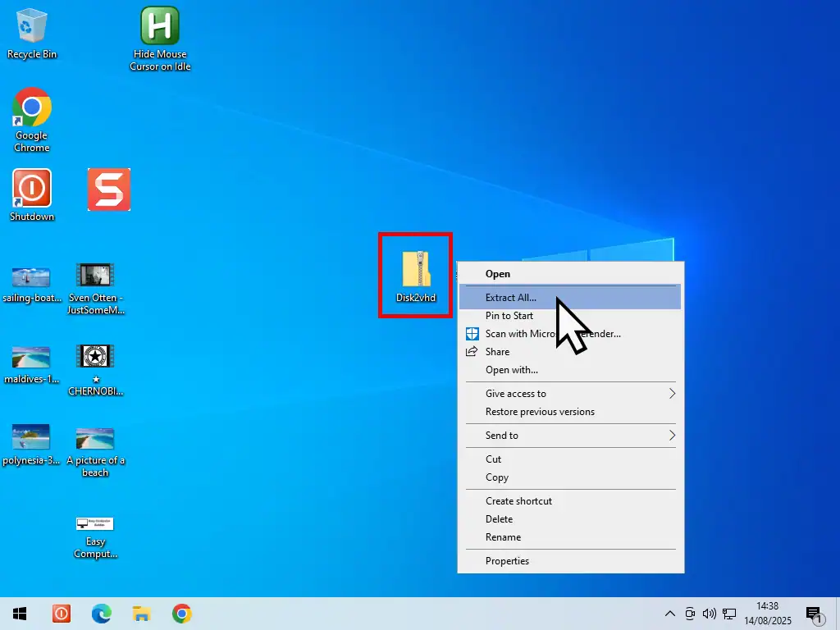
Task: Choose Extract All... from context menu
Action: click(x=511, y=298)
